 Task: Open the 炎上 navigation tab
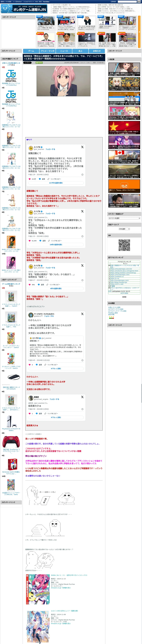coord(80,51)
